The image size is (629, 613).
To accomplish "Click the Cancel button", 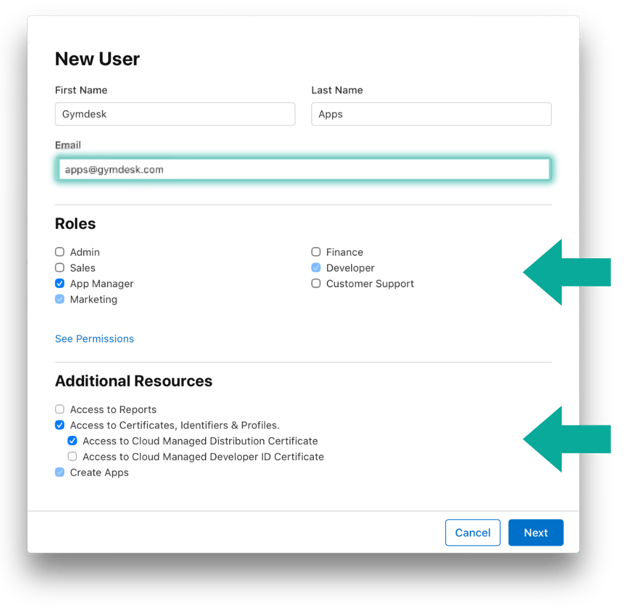I will point(472,533).
